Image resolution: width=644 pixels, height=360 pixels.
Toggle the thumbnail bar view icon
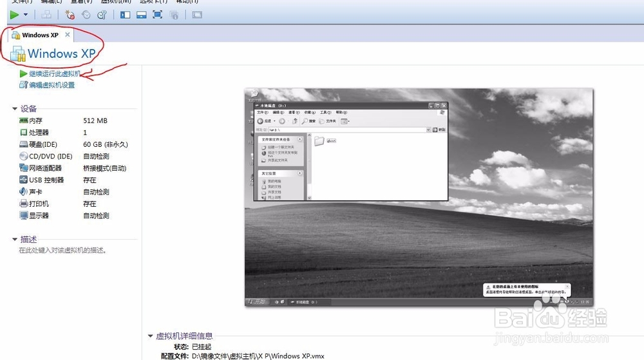point(141,15)
